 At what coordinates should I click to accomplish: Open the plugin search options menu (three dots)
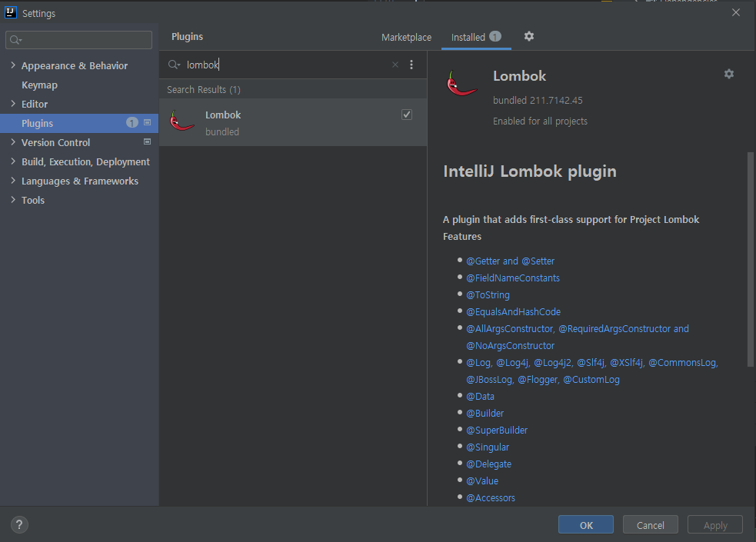point(411,65)
